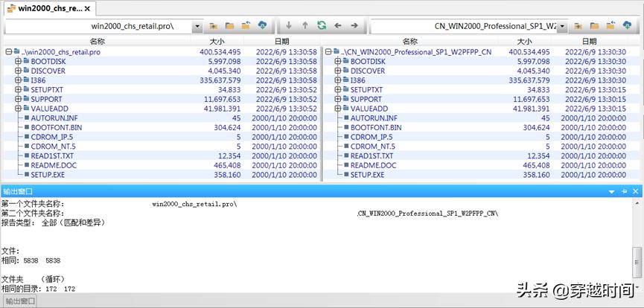Expand the right I386 folder
Screen dimensions: 644x308
tap(337, 80)
